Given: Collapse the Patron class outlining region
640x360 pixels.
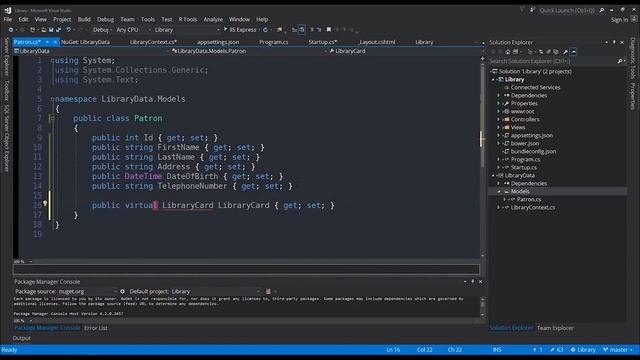Looking at the screenshot, I should [52, 118].
